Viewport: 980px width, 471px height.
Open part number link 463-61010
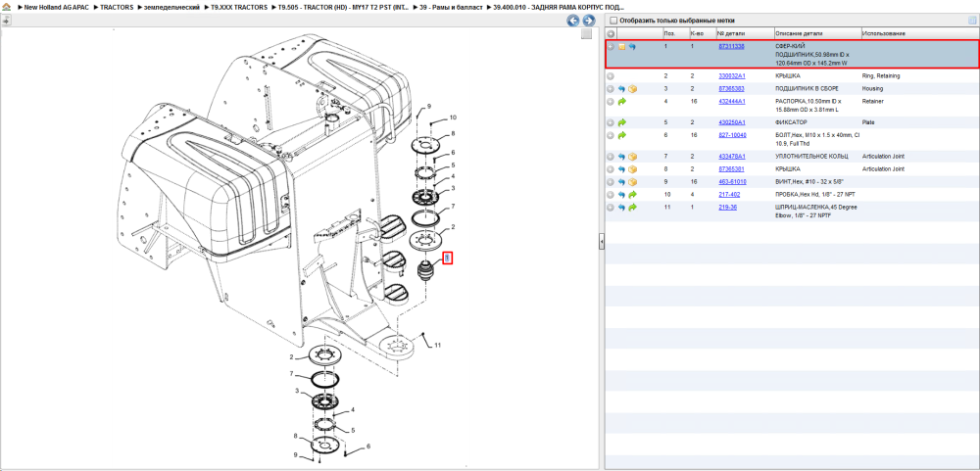pos(732,182)
